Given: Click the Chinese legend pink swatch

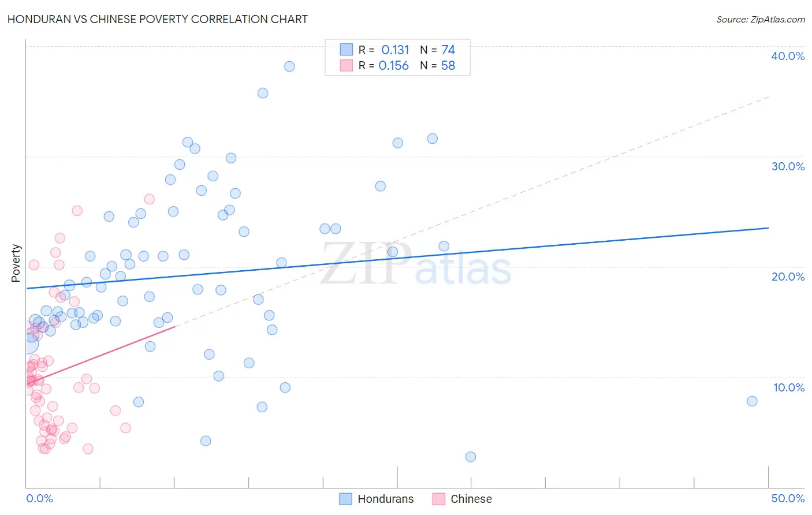Looking at the screenshot, I should click(x=439, y=499).
